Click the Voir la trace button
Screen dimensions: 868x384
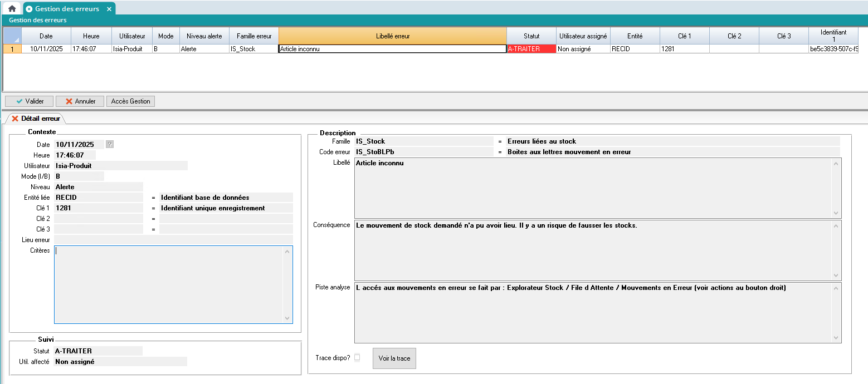coord(394,358)
